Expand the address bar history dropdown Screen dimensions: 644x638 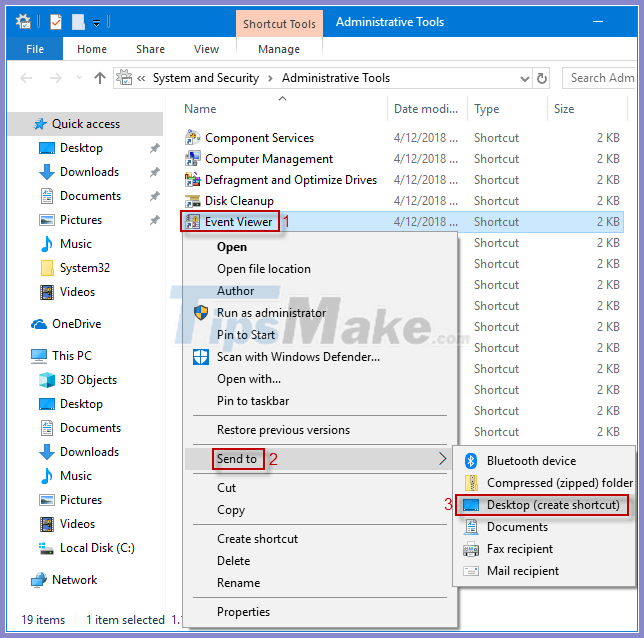tap(524, 78)
